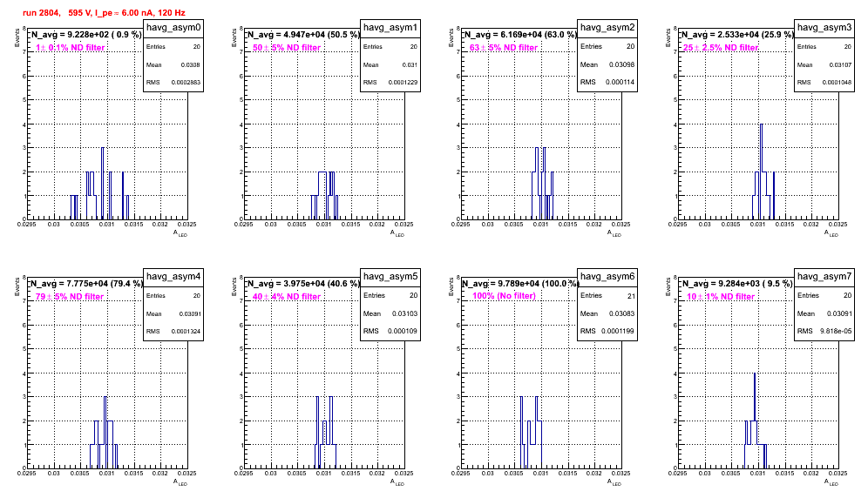Click the N_avg = 7.775e+04 label

pos(85,284)
